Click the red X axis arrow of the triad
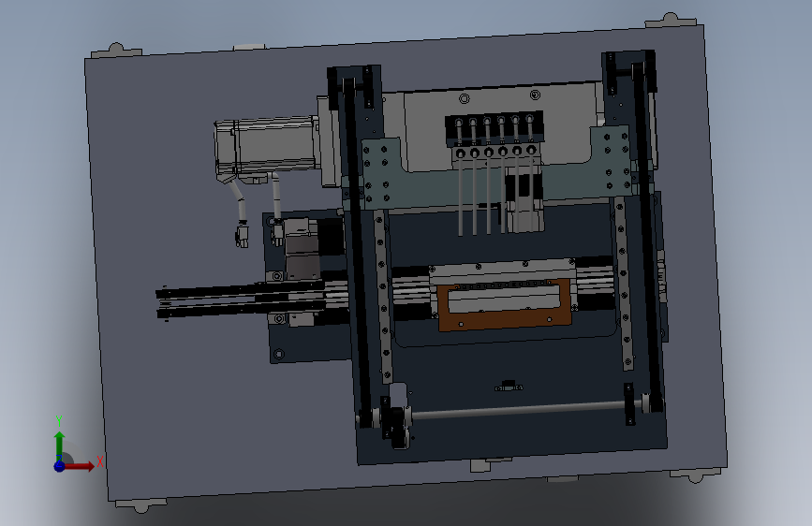The image size is (812, 526). click(x=79, y=466)
